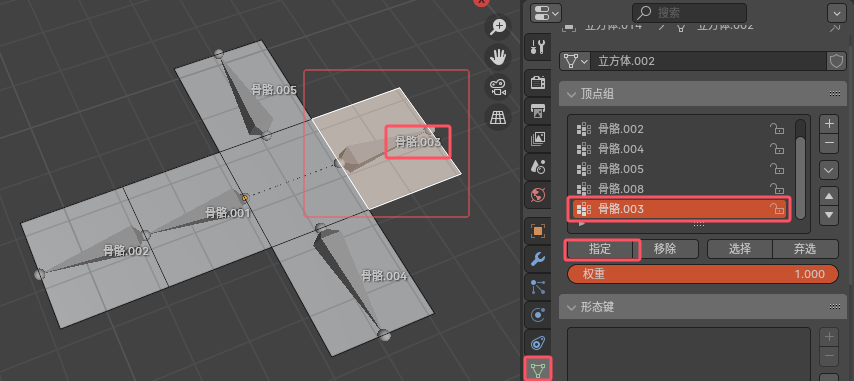Activate the hand pan view gizmo
Screen dimensions: 854x381
(x=498, y=57)
